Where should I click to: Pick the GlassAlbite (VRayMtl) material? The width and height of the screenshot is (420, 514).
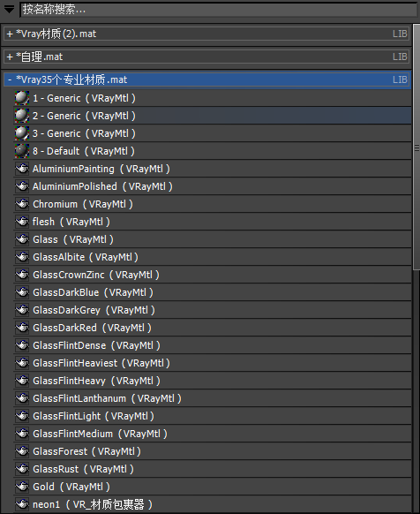(x=213, y=257)
